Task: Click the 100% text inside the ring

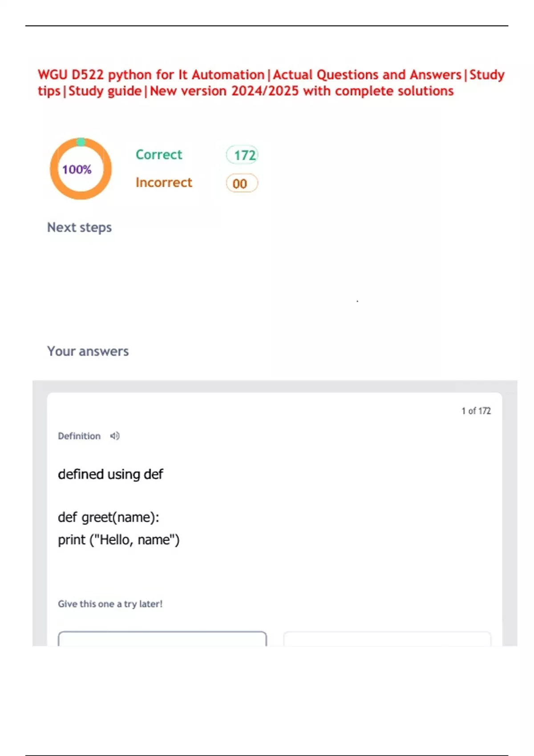Action: tap(77, 169)
